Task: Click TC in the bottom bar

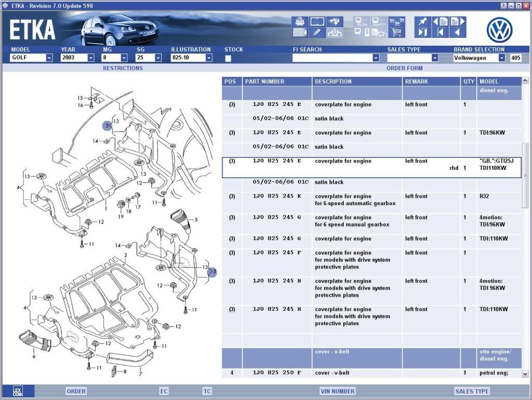Action: click(207, 391)
